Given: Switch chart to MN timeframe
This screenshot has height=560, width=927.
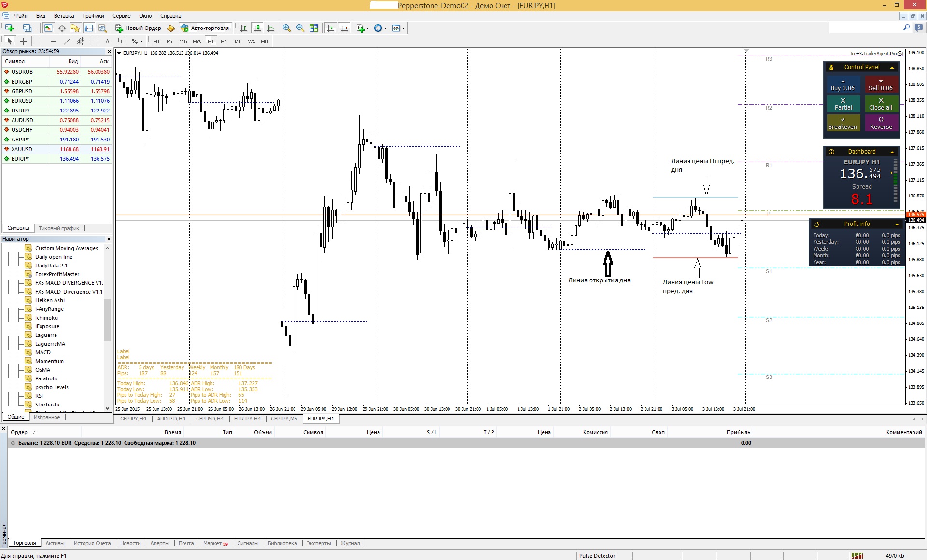Looking at the screenshot, I should [x=265, y=41].
